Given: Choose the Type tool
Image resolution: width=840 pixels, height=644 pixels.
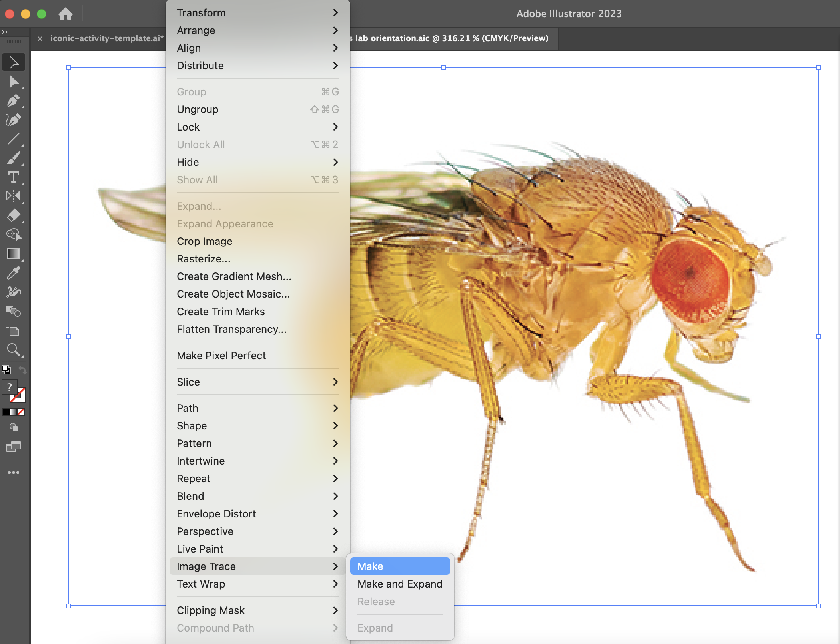Looking at the screenshot, I should tap(14, 177).
